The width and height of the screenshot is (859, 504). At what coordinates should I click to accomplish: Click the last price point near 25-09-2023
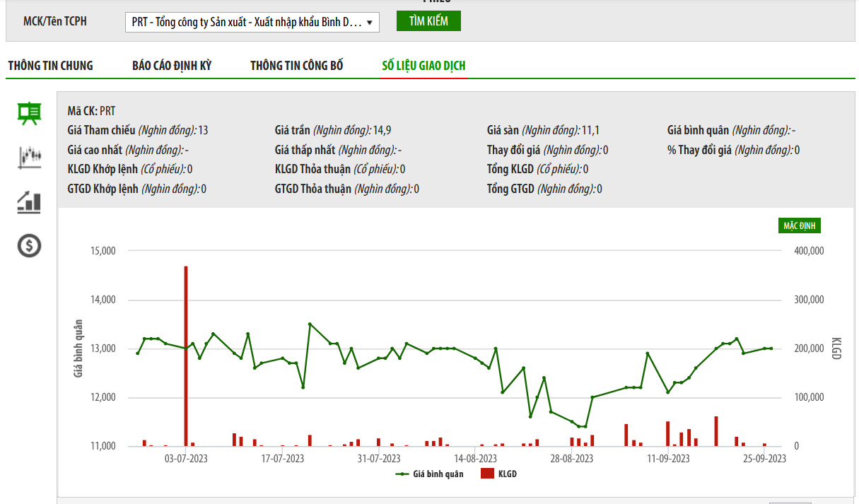pos(771,348)
